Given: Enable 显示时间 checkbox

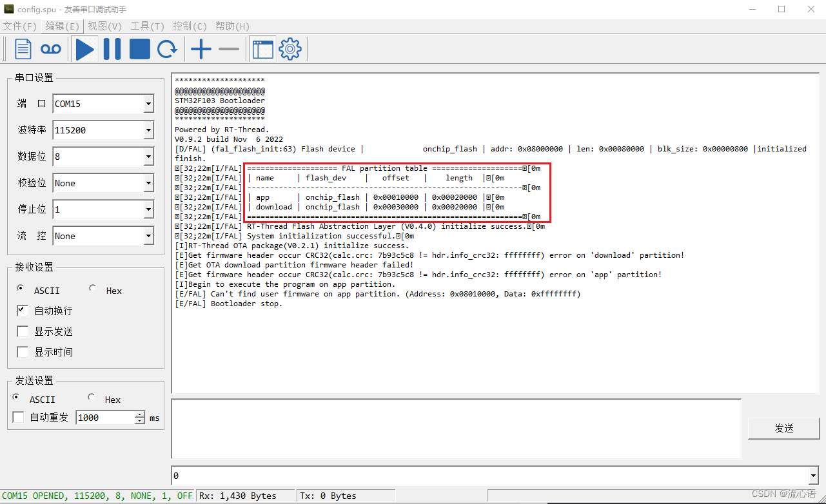Looking at the screenshot, I should tap(23, 352).
